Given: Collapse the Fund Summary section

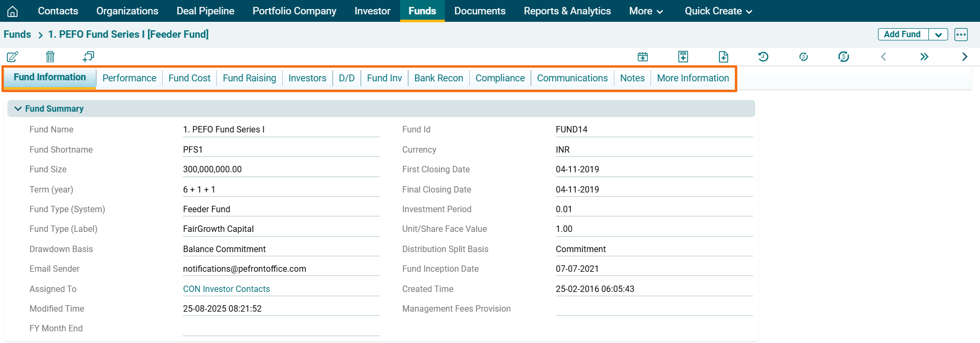Looking at the screenshot, I should 18,108.
